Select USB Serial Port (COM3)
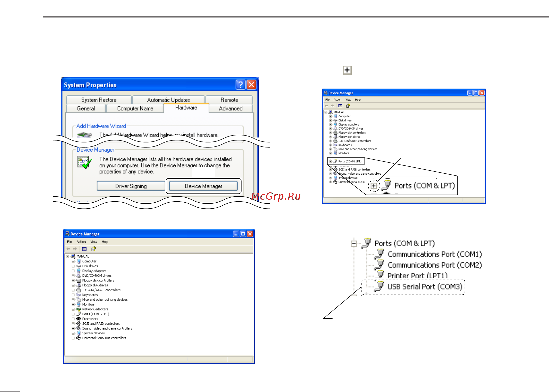This screenshot has width=549, height=392. (425, 287)
